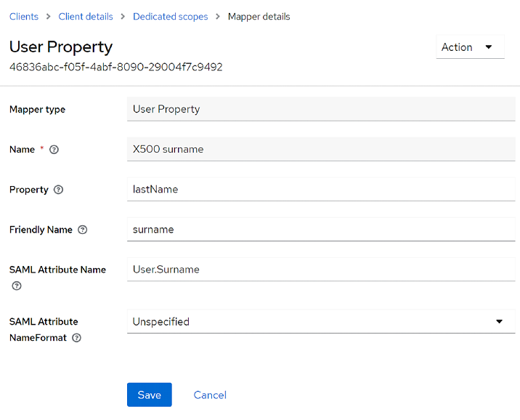This screenshot has height=420, width=520.
Task: Click into the Friendly Name input
Action: pos(321,229)
